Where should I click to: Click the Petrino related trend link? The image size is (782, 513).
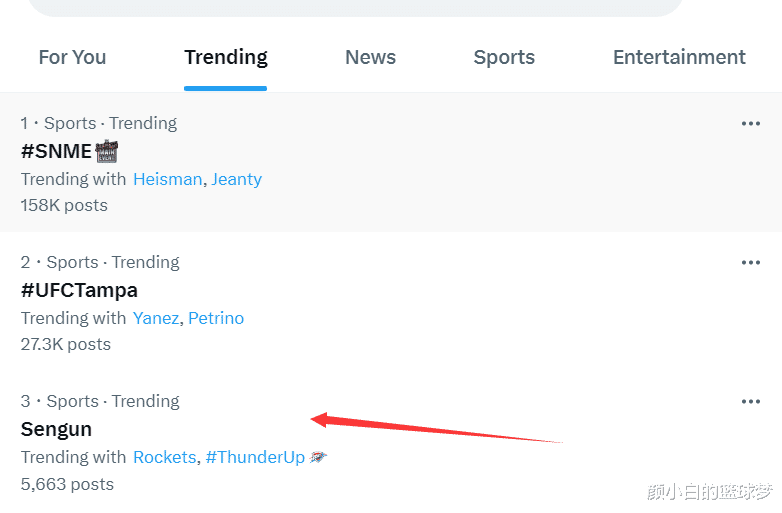(x=216, y=318)
